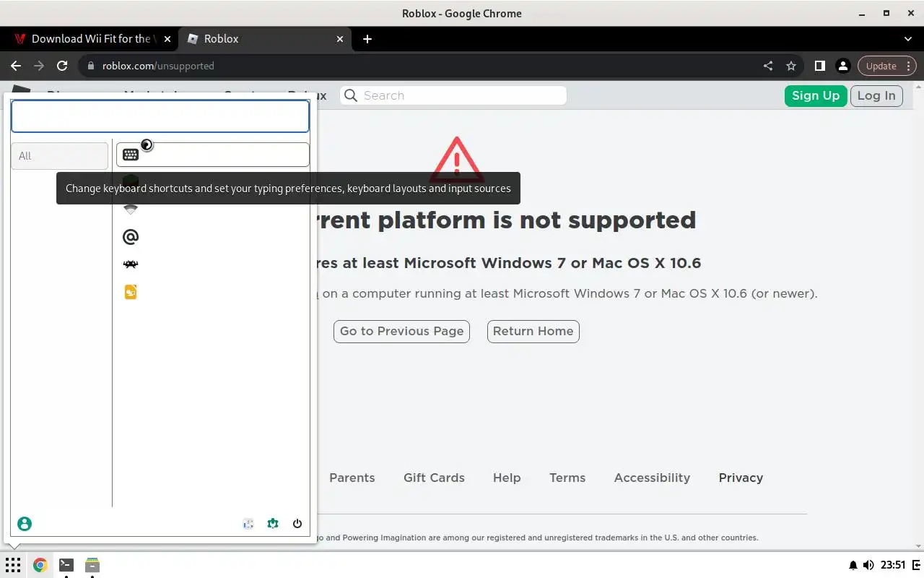Close the Download Wii Fit tab
This screenshot has width=924, height=578.
point(167,39)
